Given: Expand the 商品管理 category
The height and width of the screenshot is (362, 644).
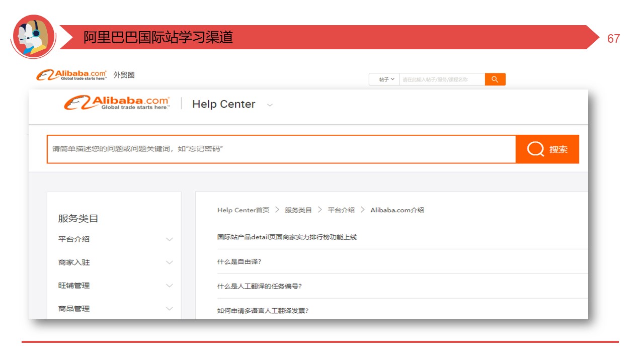Looking at the screenshot, I should click(169, 309).
